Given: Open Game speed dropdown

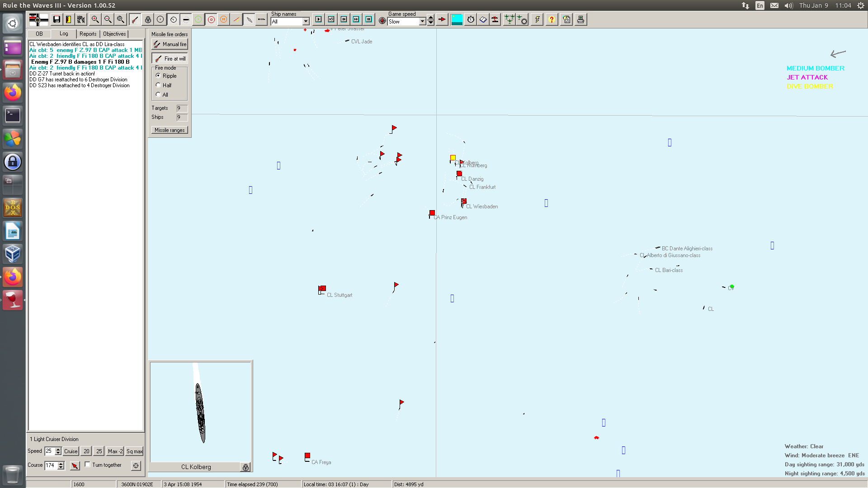Looking at the screenshot, I should click(422, 22).
